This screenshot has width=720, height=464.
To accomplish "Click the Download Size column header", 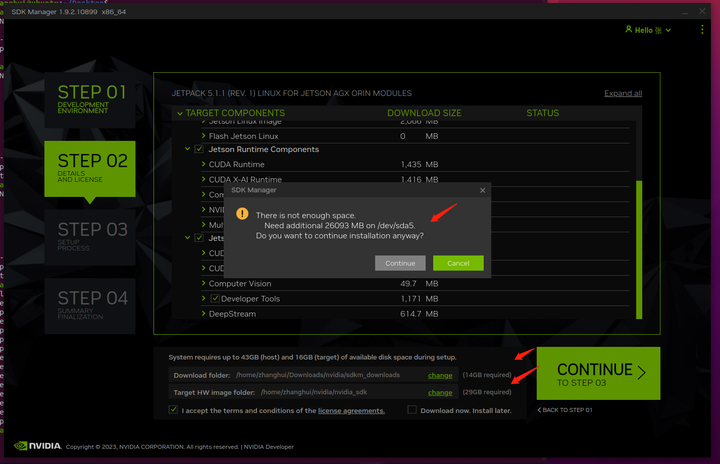I will coord(424,113).
